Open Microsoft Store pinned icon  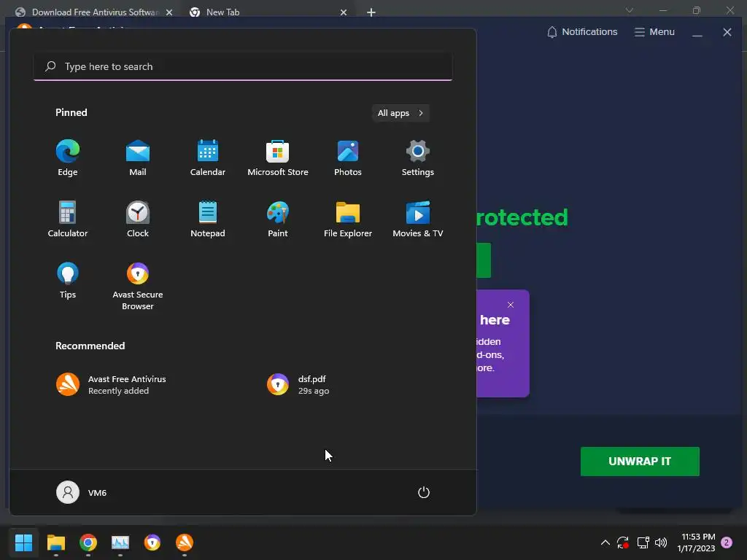click(x=278, y=158)
